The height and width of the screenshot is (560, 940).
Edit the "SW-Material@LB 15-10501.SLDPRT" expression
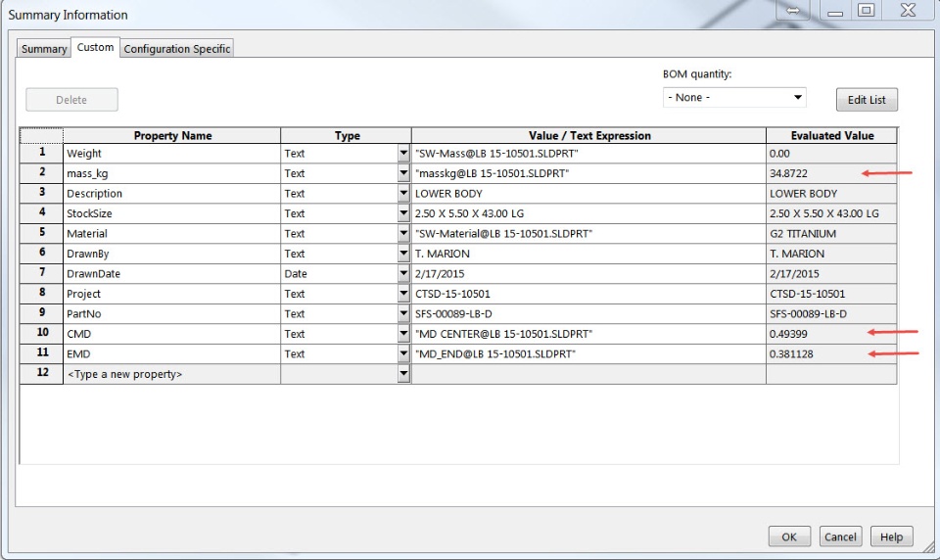[x=588, y=234]
